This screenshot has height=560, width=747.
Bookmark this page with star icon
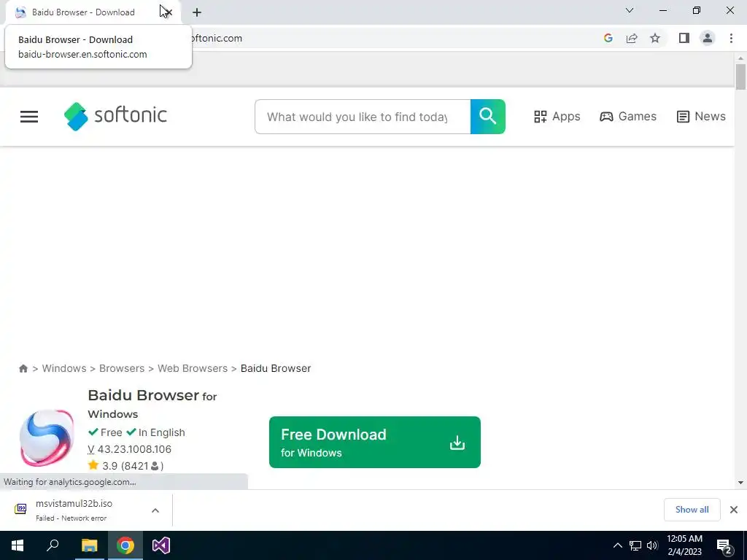pos(655,38)
